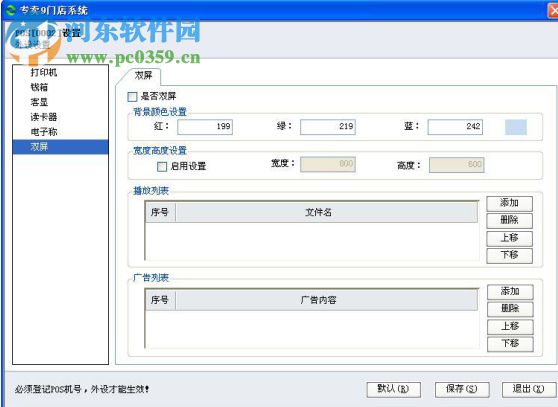Click 添加 button for 广告列表
Viewport: 558px width, 407px height.
coord(510,292)
